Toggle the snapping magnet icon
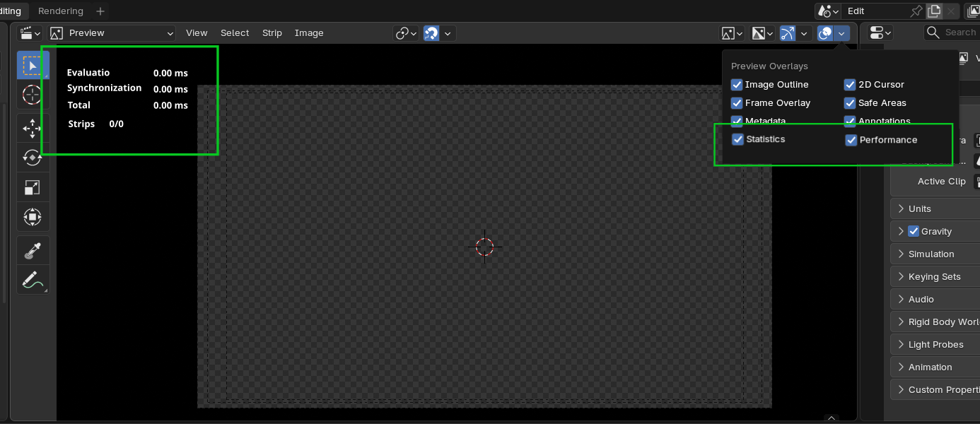980x424 pixels. 431,33
